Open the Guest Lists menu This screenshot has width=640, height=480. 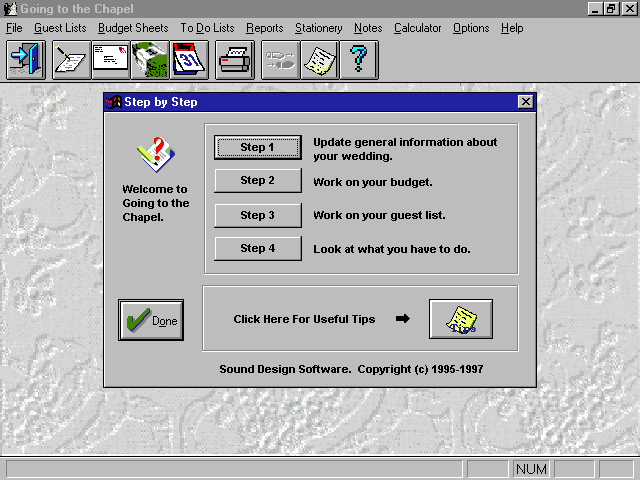[60, 28]
